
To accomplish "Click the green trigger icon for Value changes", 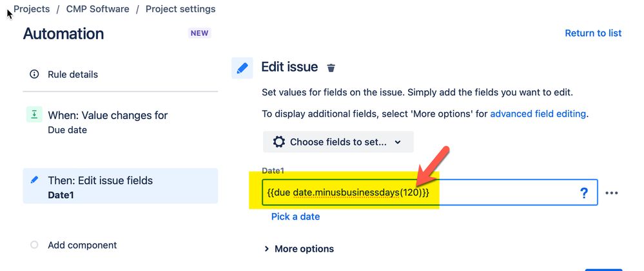I will 35,115.
